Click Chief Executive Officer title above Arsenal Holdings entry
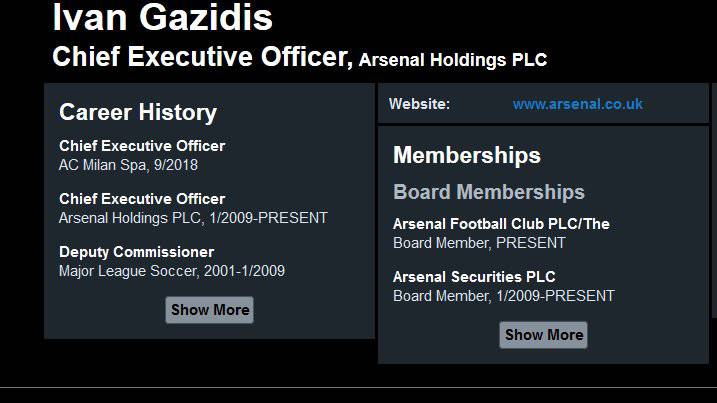The width and height of the screenshot is (717, 403). click(142, 199)
